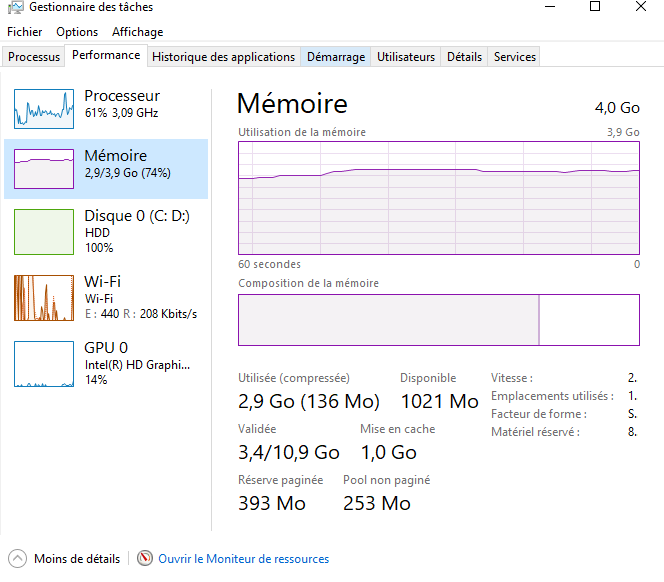
Task: Switch to the Détails tab
Action: [x=464, y=57]
